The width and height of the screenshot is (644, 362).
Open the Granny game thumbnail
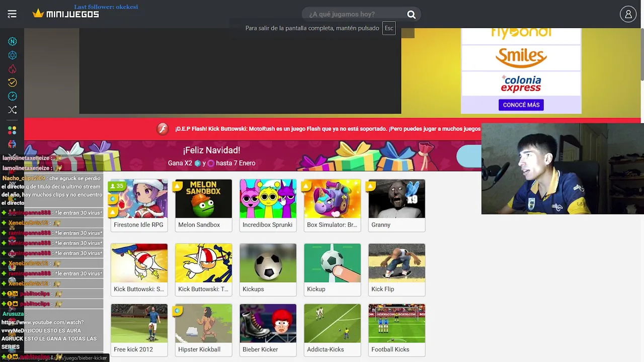[x=397, y=199]
